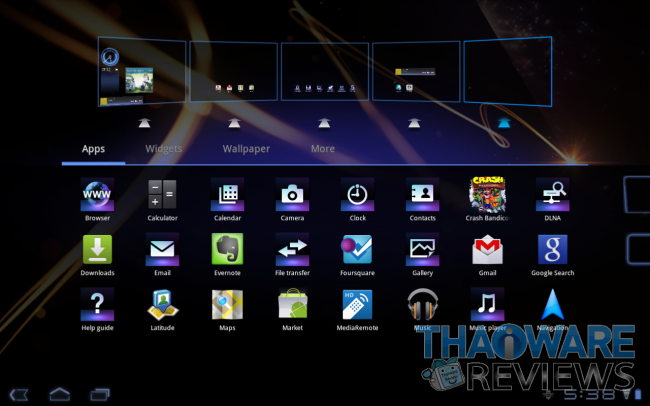
Task: Launch the Navigation app
Action: coord(553,309)
